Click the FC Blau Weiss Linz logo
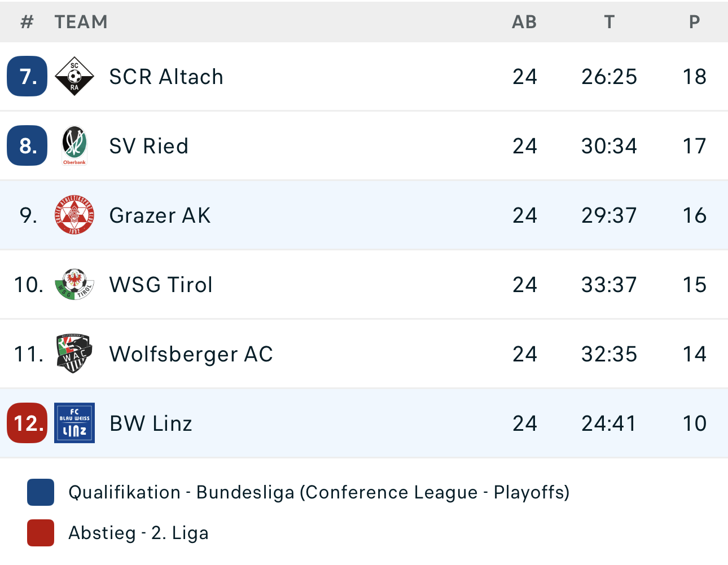Viewport: 728px width, 565px height. (74, 423)
